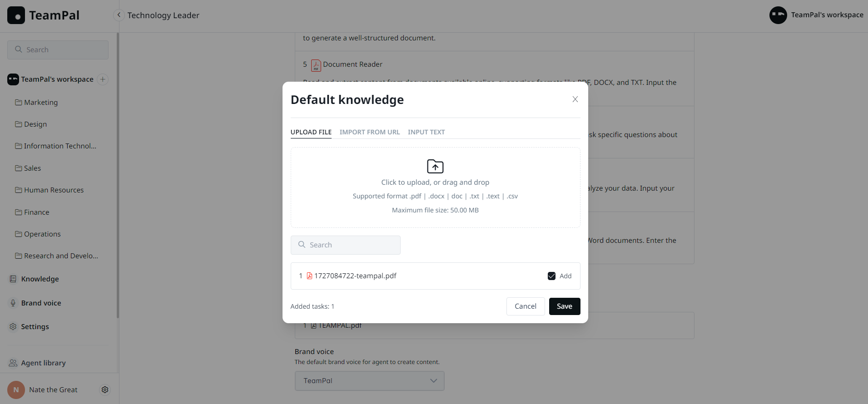The width and height of the screenshot is (868, 404).
Task: Click the upload folder icon in the dialog
Action: click(435, 167)
